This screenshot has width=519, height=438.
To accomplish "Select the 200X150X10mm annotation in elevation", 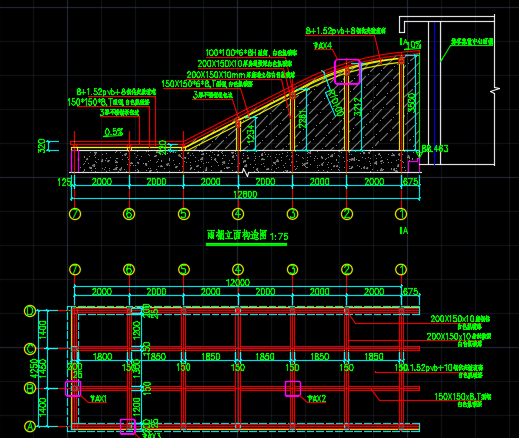I will [241, 75].
